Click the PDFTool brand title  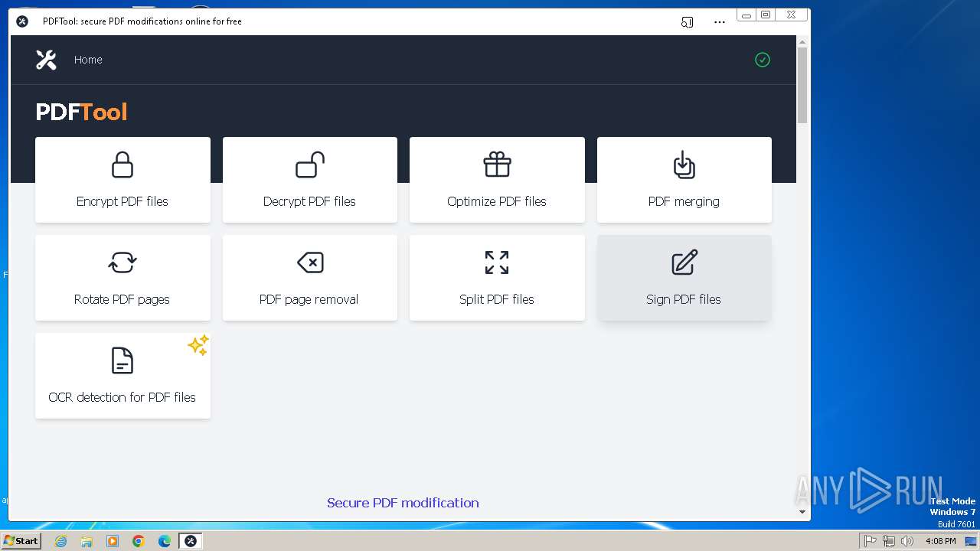81,112
